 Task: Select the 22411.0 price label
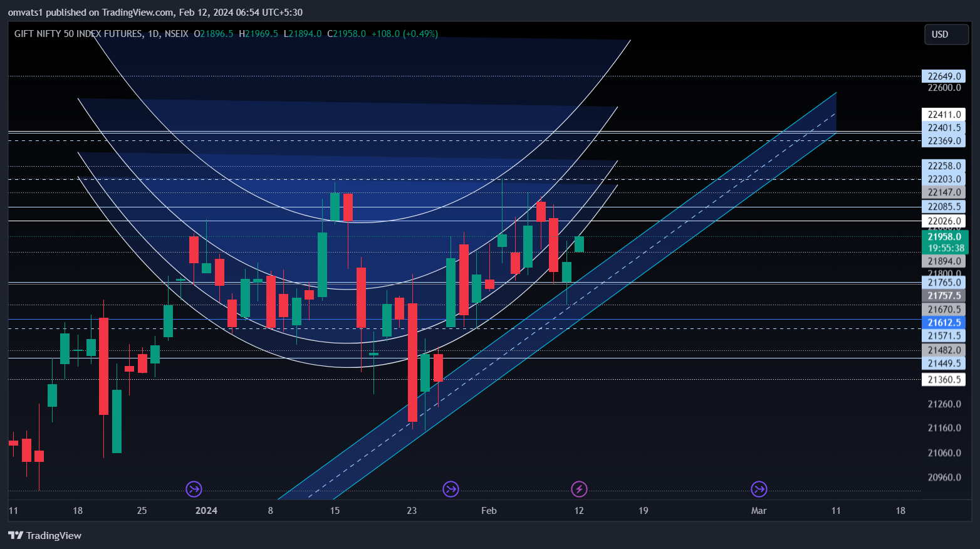pyautogui.click(x=944, y=115)
